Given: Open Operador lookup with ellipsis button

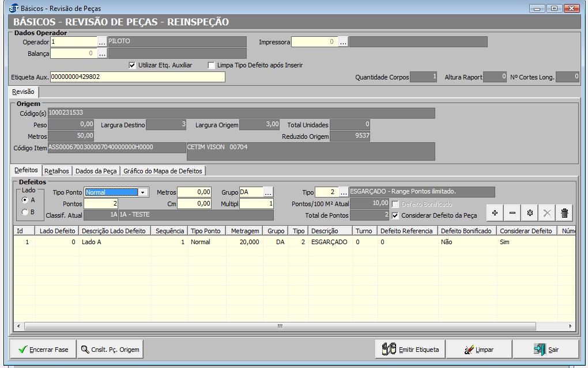Looking at the screenshot, I should (x=102, y=42).
